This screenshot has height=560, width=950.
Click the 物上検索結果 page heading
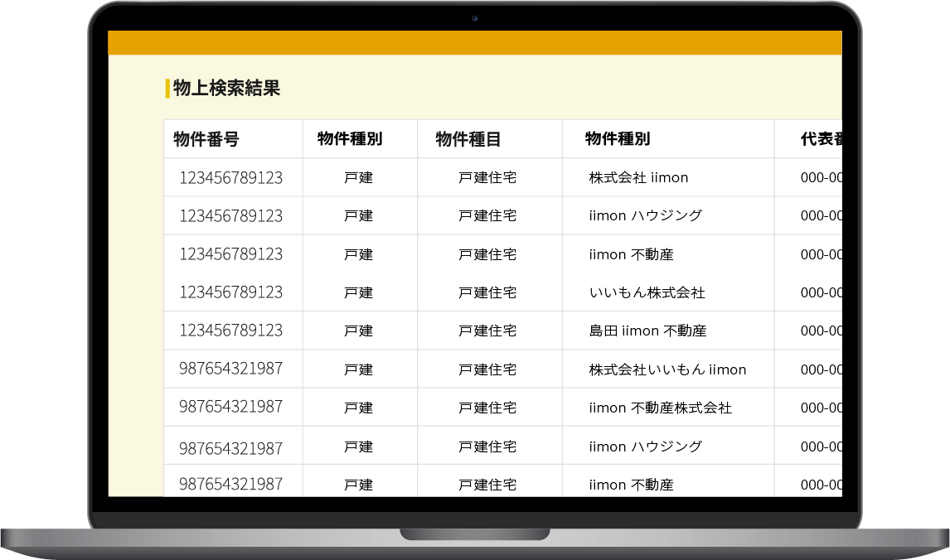pyautogui.click(x=226, y=89)
